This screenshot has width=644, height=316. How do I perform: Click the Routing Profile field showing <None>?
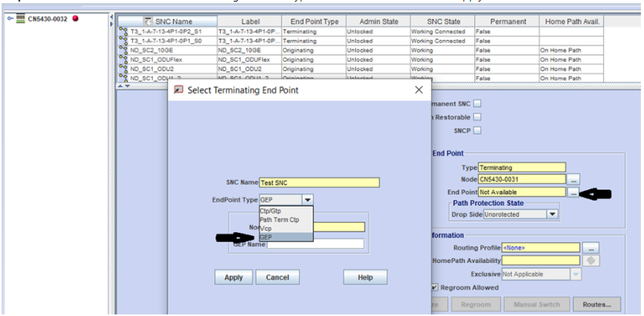541,248
